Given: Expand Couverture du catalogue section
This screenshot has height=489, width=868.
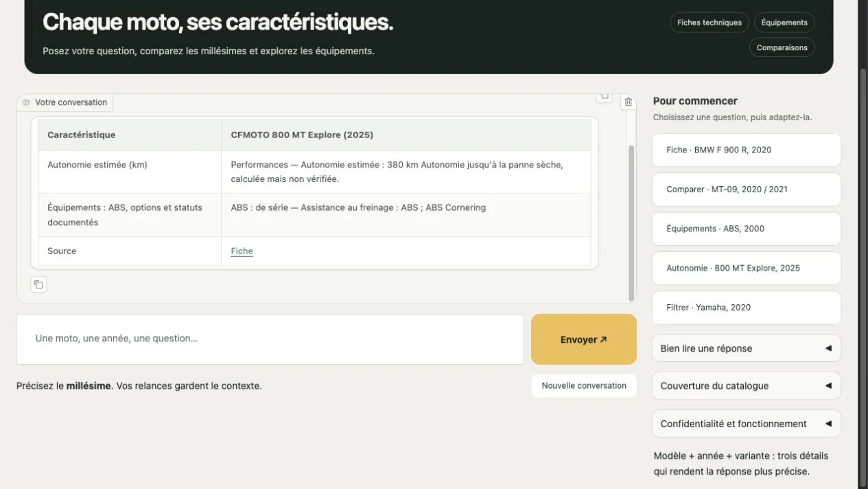Looking at the screenshot, I should pos(747,386).
